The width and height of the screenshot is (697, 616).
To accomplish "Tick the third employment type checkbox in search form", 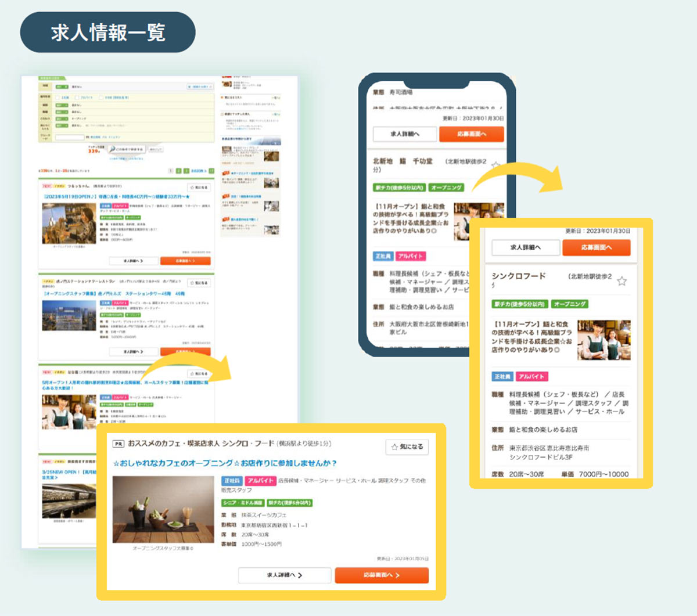I will pos(101,98).
